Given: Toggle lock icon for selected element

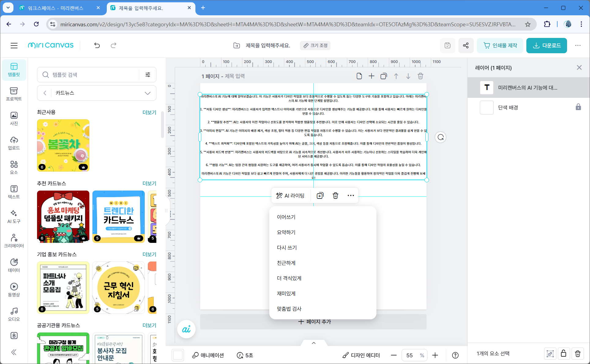Looking at the screenshot, I should (x=563, y=354).
